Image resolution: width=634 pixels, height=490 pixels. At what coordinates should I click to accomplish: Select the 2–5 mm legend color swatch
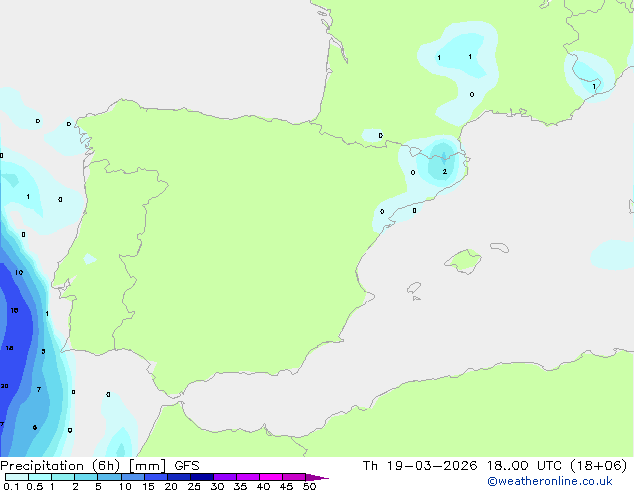pos(86,477)
